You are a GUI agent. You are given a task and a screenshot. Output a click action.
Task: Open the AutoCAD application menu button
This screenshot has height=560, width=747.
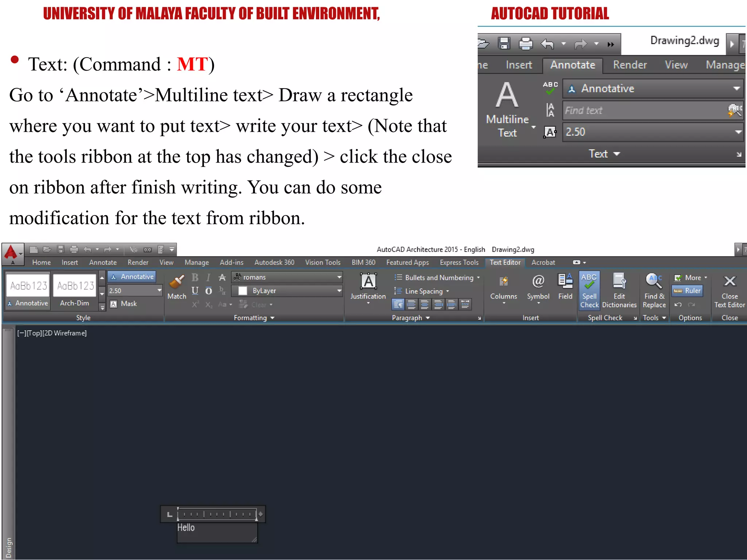click(x=12, y=253)
